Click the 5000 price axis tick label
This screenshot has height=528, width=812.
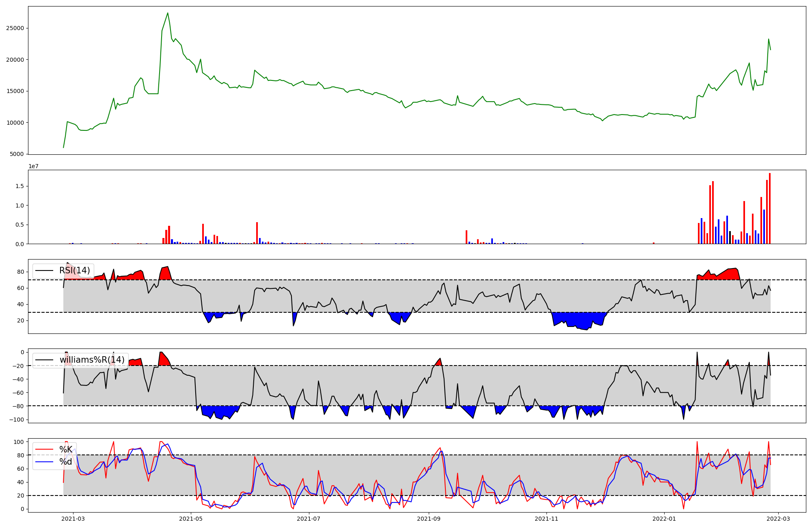17,154
